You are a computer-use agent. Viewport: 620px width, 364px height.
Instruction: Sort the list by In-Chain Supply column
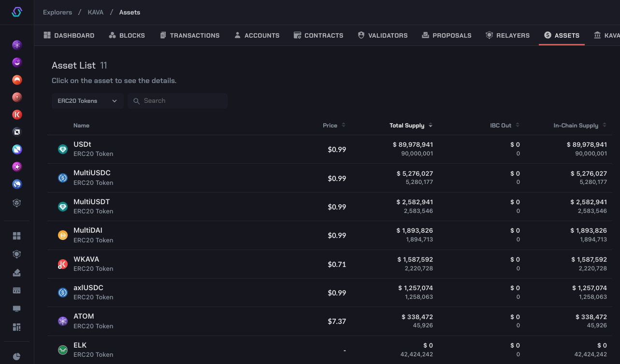(x=580, y=126)
